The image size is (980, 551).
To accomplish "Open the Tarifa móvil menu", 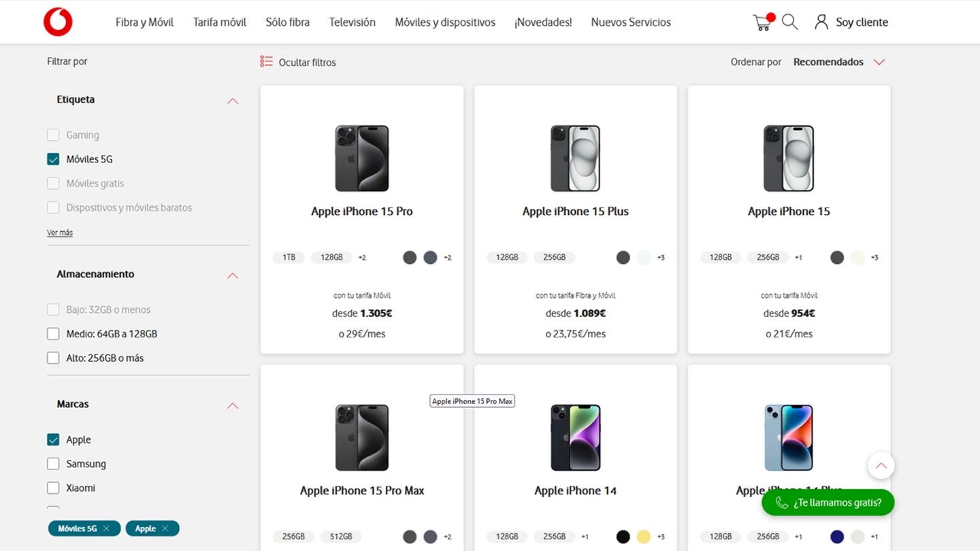I will [x=220, y=22].
